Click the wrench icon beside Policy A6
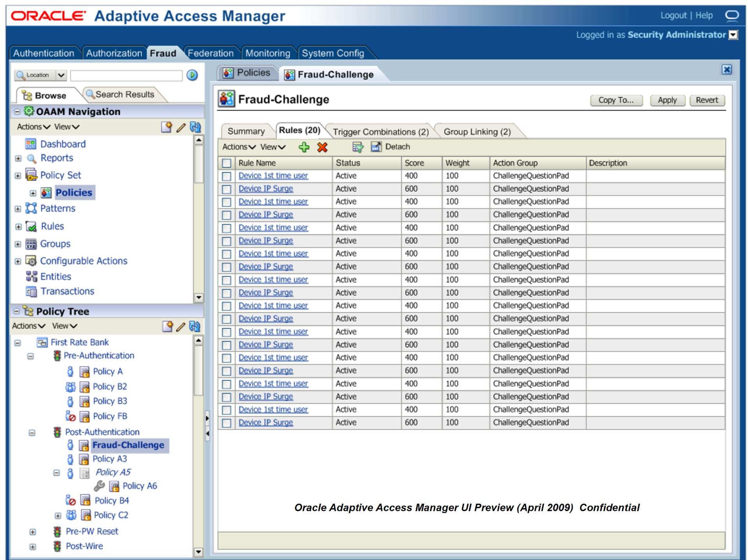This screenshot has width=748, height=560. [x=99, y=486]
